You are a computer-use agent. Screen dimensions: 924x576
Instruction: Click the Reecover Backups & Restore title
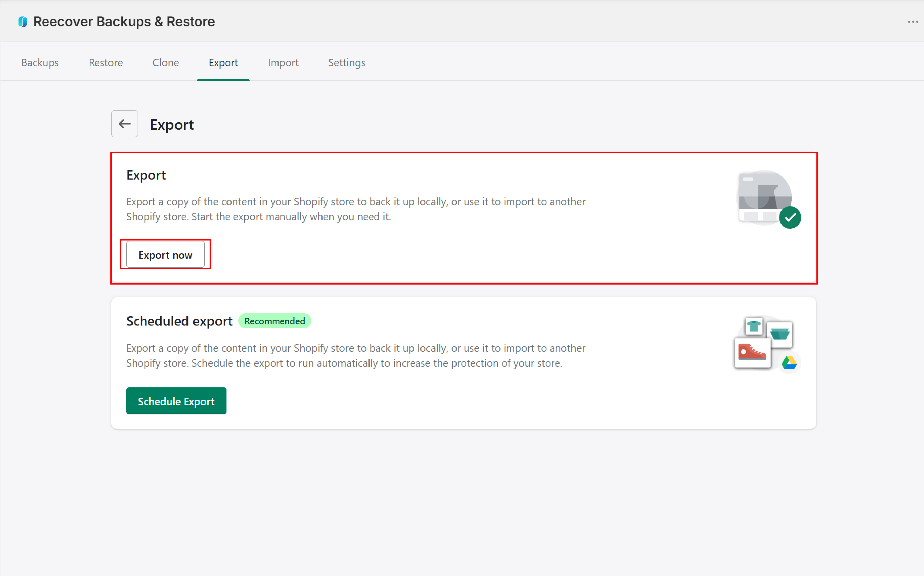click(124, 22)
